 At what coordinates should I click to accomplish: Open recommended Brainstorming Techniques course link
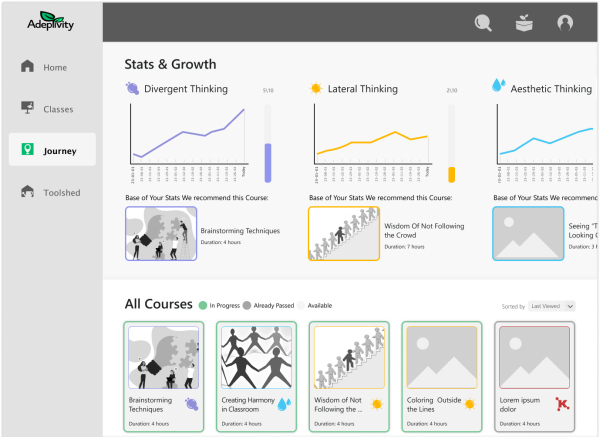coord(240,231)
